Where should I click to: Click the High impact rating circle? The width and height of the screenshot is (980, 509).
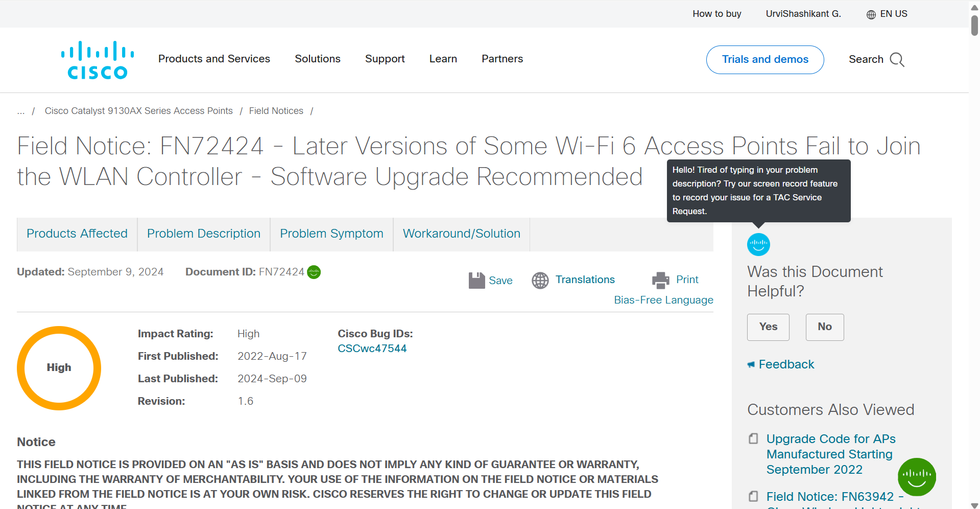pos(59,368)
